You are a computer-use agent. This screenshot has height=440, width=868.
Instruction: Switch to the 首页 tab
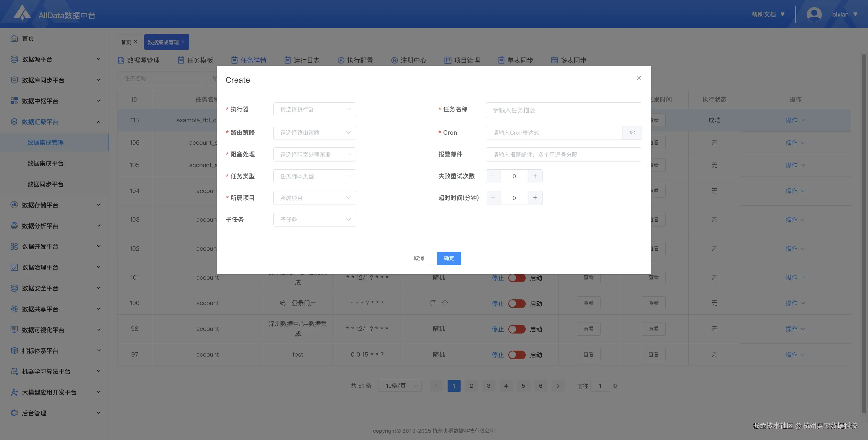tap(126, 42)
